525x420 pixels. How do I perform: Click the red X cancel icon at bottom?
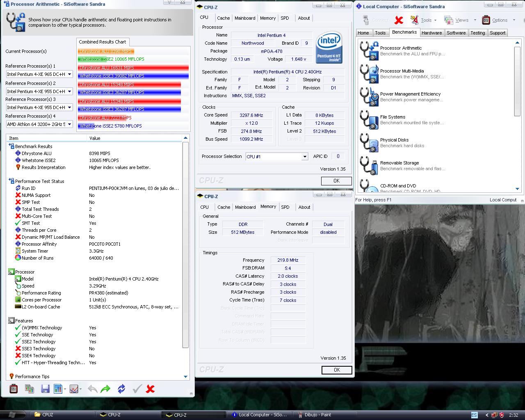(x=151, y=389)
